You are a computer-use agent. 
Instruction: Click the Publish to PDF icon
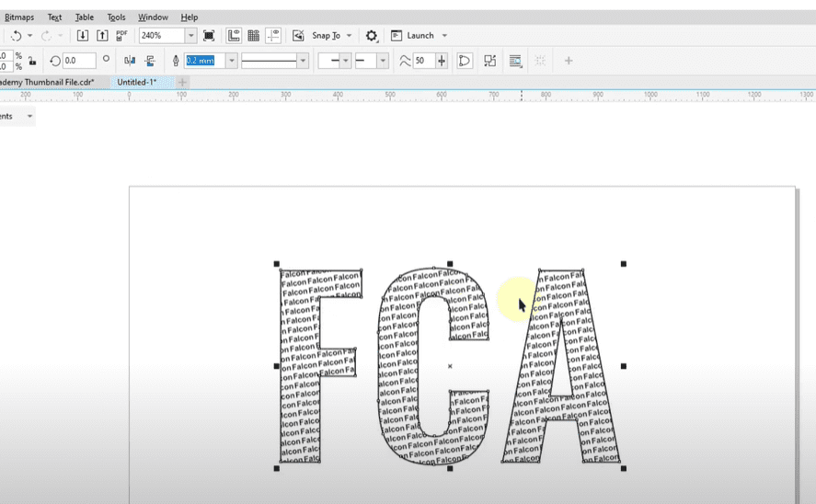tap(122, 36)
